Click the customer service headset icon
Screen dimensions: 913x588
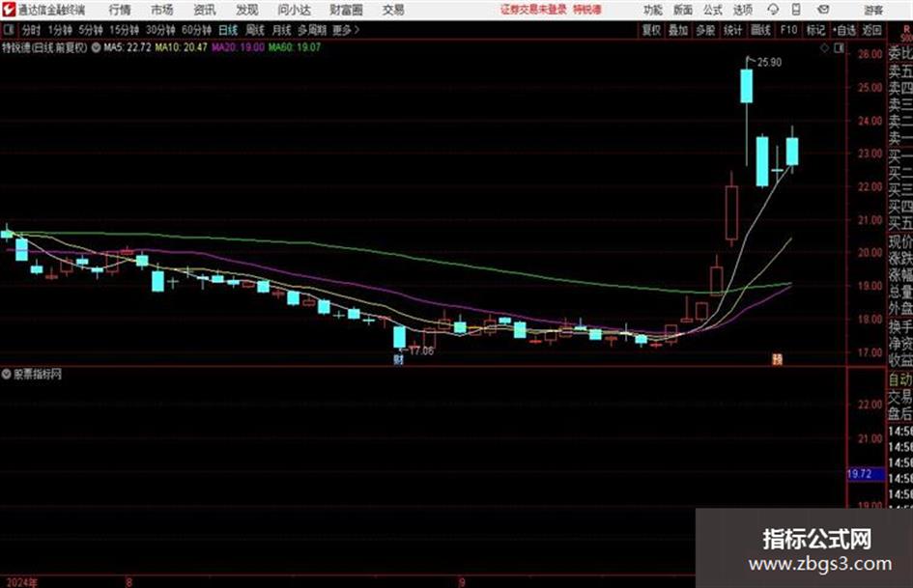773,10
